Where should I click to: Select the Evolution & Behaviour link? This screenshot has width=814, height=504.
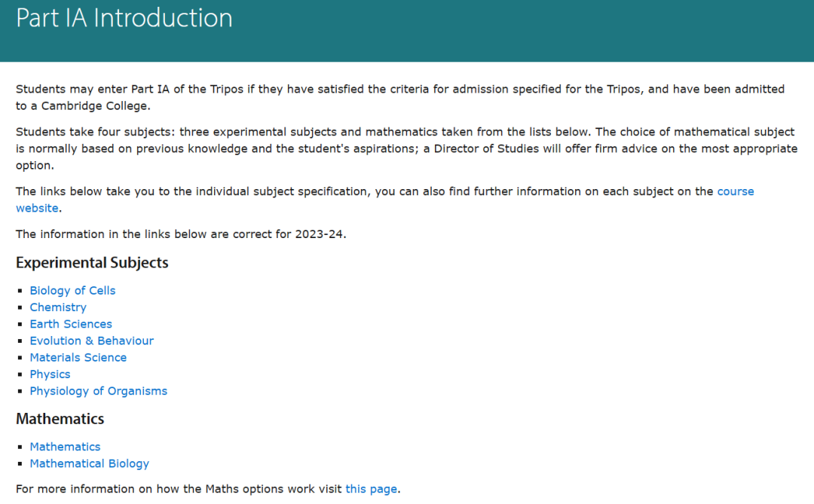[x=91, y=341]
